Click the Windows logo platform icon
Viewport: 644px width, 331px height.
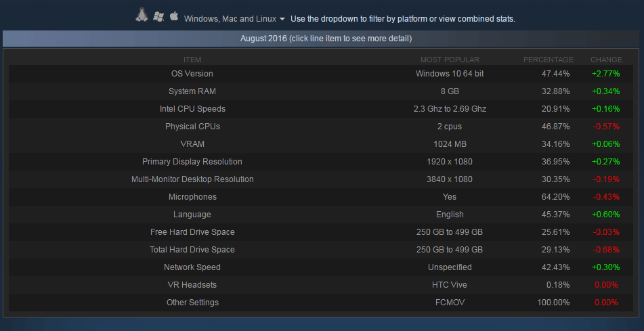click(x=158, y=16)
